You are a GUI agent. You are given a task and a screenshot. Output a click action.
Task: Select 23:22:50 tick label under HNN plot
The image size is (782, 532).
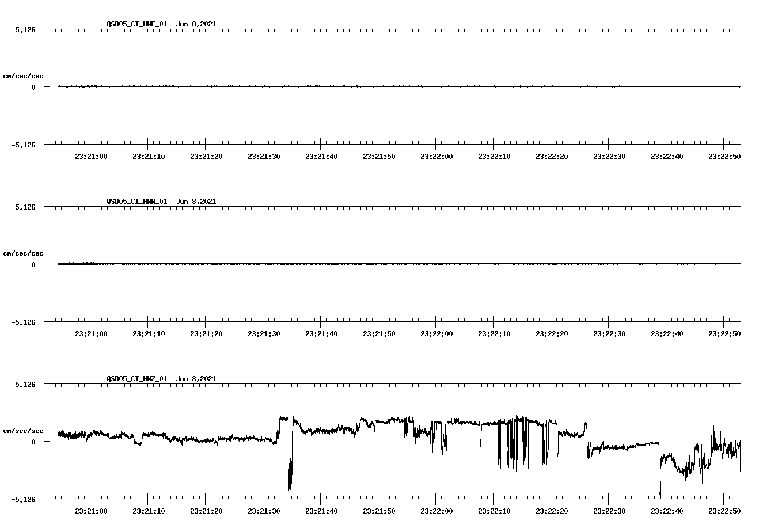[x=724, y=333]
